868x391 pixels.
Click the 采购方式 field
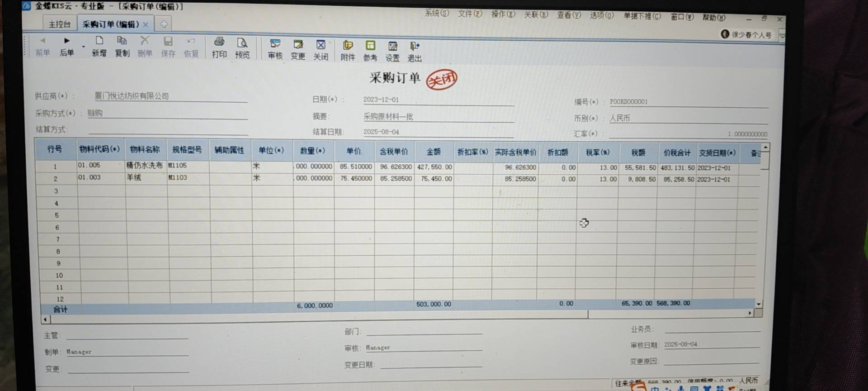167,113
